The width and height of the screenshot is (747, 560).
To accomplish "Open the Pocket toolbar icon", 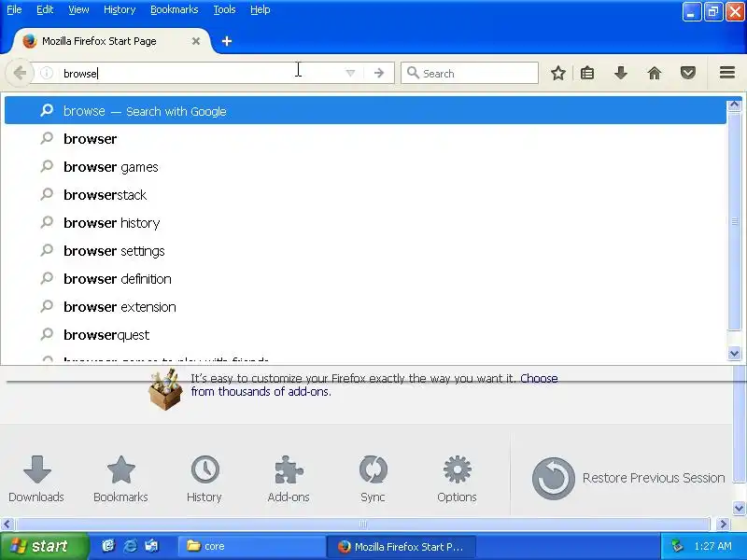I will pos(687,74).
